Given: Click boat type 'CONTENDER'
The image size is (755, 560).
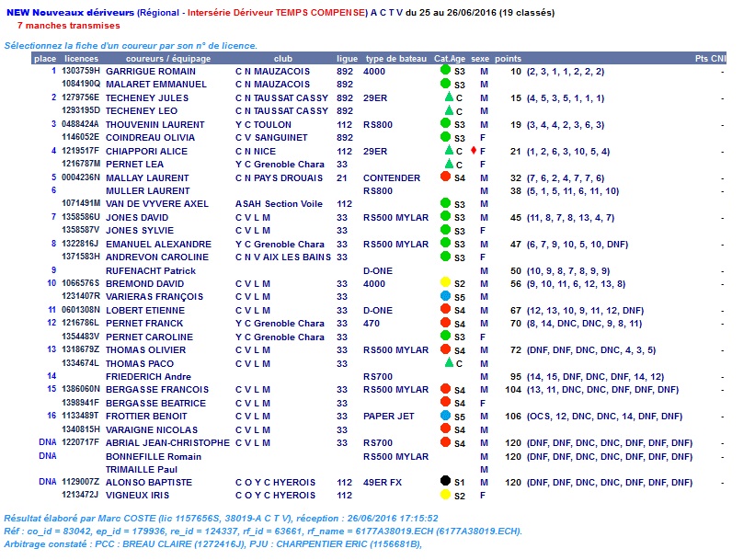Looking at the screenshot, I should coord(392,177).
